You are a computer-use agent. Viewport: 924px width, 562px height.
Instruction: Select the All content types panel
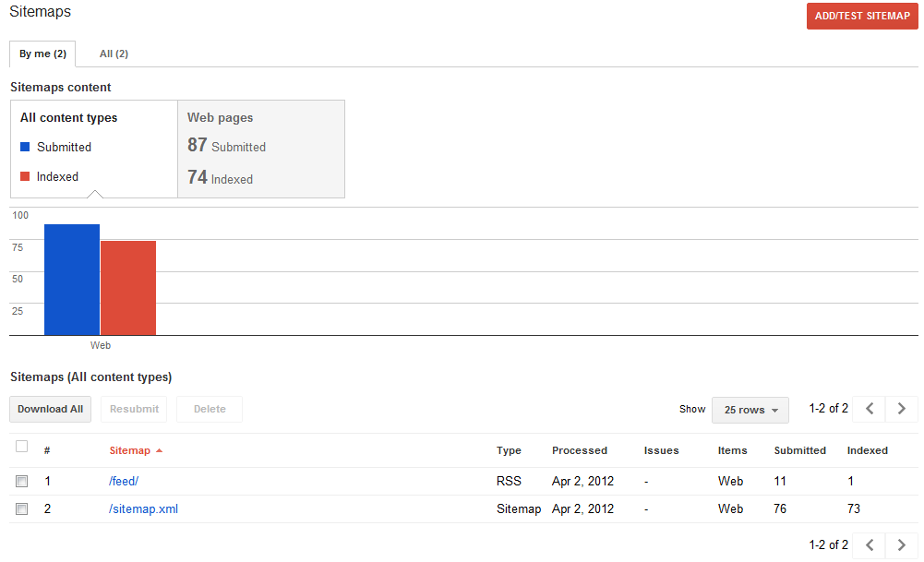click(x=94, y=149)
